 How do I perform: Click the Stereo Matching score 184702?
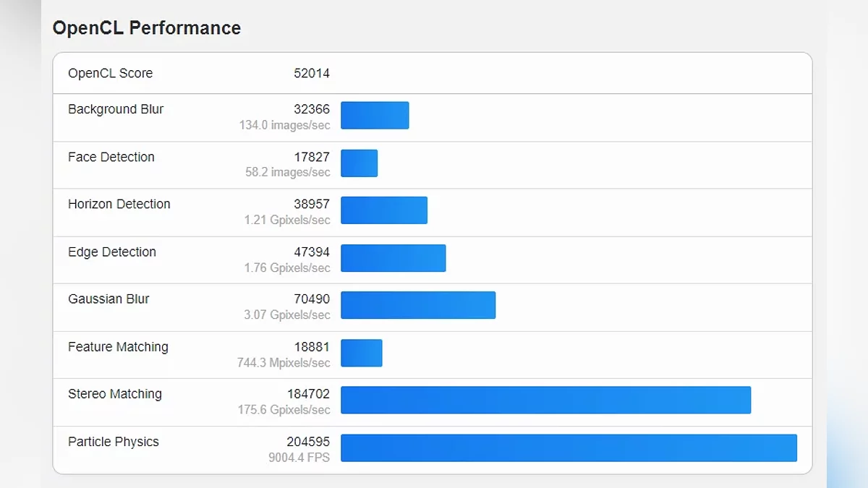point(308,394)
